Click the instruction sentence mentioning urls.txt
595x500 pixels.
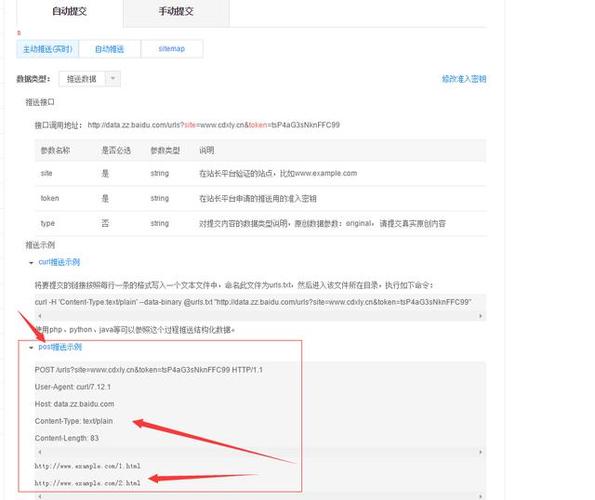pos(234,285)
